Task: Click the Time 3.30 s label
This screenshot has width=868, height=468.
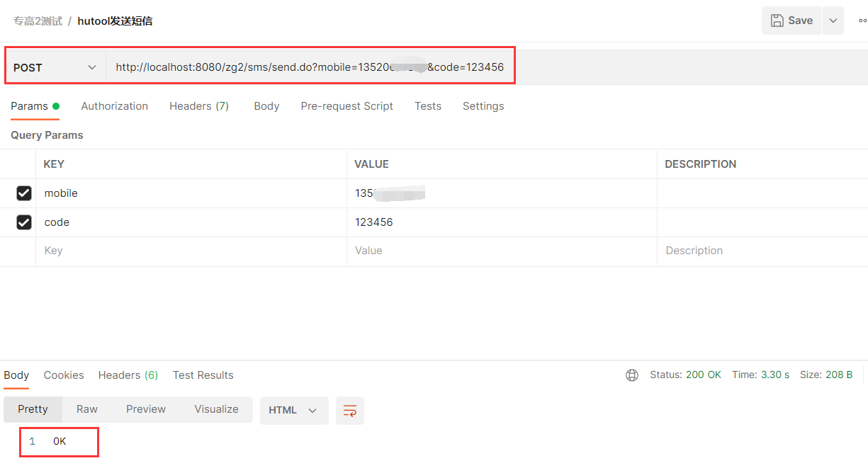Action: pyautogui.click(x=760, y=375)
